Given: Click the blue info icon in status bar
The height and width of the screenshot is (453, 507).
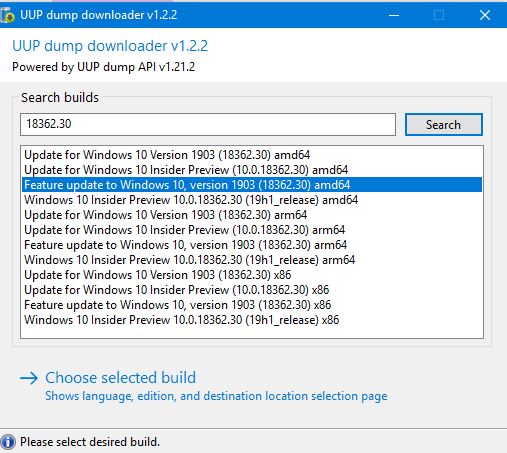Looking at the screenshot, I should coord(8,442).
